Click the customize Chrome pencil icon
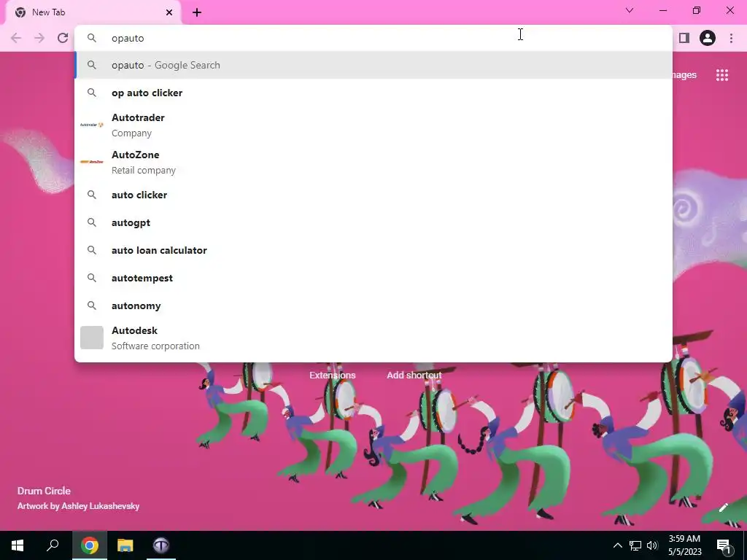747x560 pixels. tap(724, 507)
